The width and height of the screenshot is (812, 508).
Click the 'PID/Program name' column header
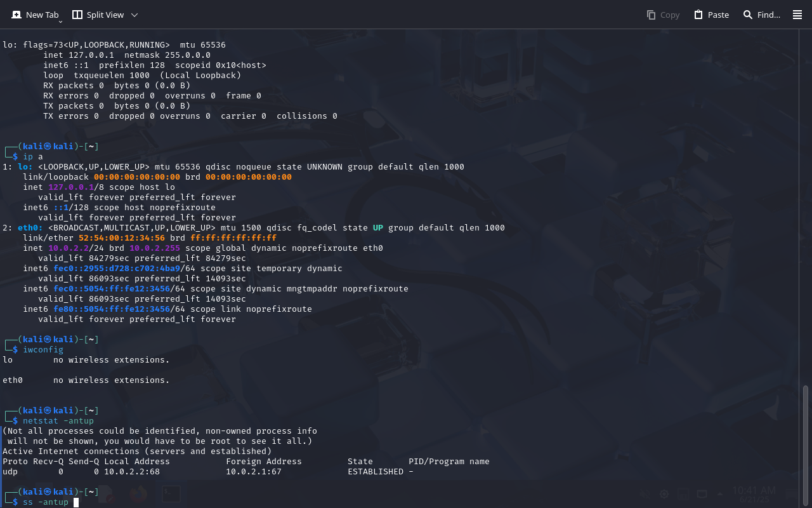449,462
